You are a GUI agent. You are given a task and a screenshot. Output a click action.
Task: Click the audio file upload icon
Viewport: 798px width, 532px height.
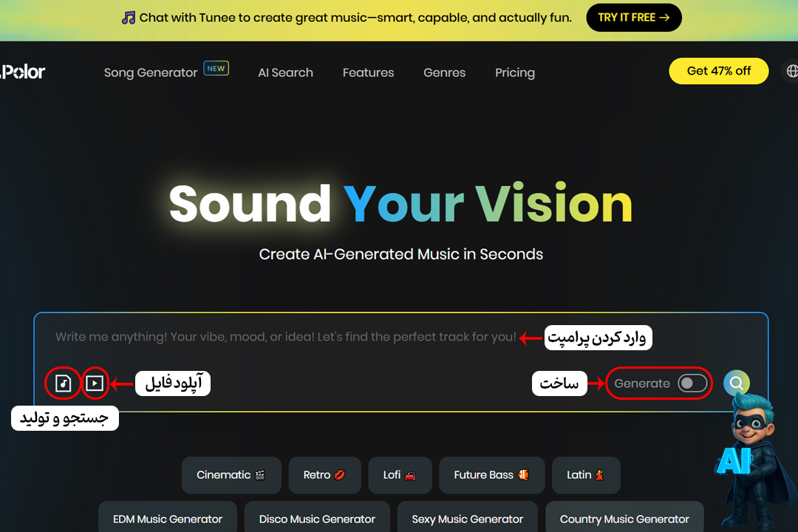pos(63,383)
